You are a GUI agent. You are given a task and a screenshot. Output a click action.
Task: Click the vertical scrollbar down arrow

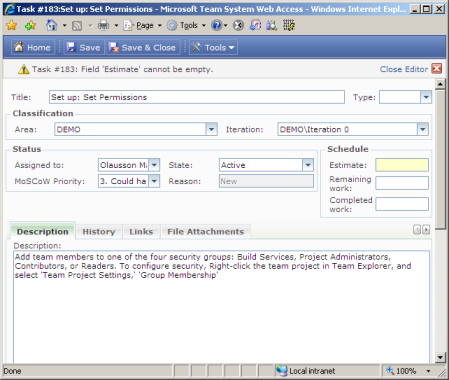click(440, 358)
